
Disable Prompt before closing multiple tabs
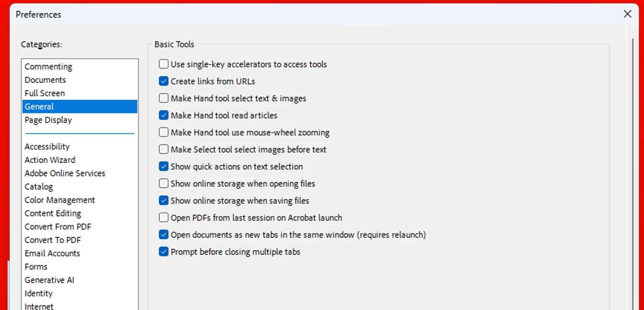[164, 252]
